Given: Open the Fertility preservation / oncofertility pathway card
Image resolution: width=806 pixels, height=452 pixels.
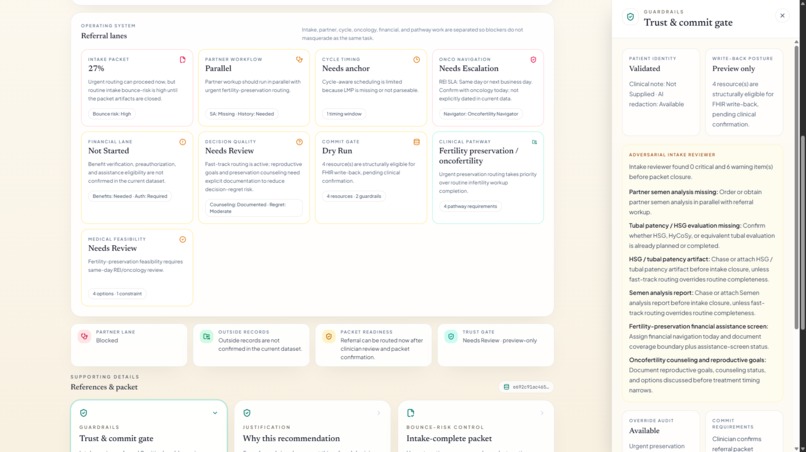Looking at the screenshot, I should [488, 177].
